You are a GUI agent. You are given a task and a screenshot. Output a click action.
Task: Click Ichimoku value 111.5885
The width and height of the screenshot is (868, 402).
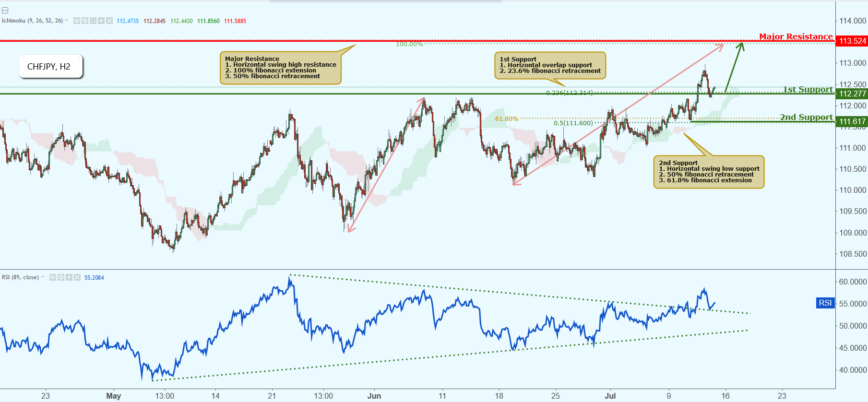click(235, 21)
